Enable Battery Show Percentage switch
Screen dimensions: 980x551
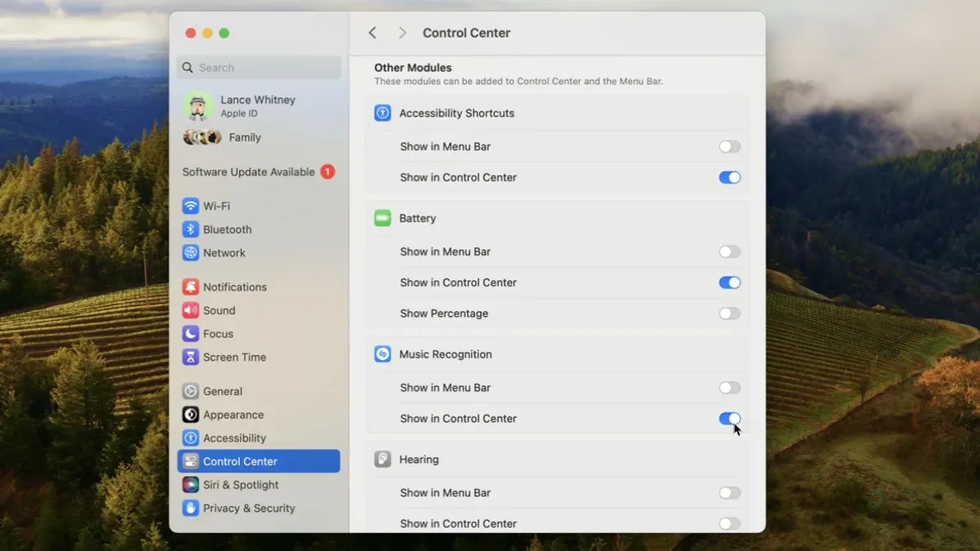point(729,313)
